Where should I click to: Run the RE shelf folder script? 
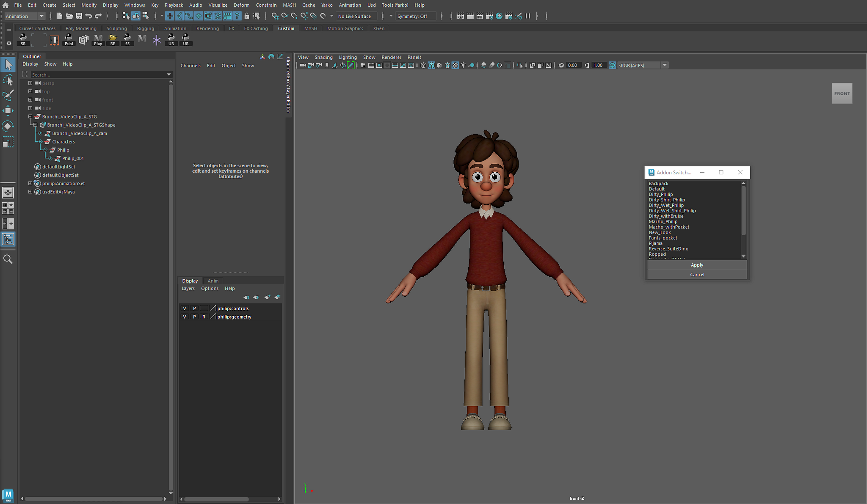coord(113,40)
